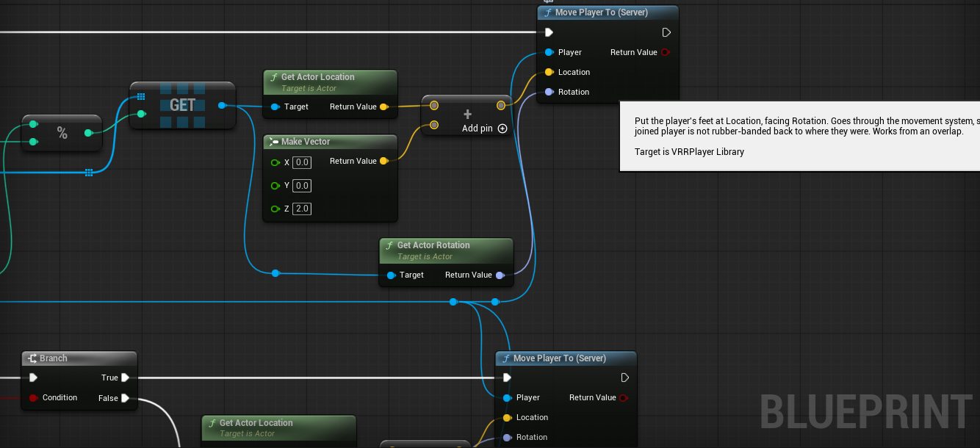The height and width of the screenshot is (448, 980).
Task: Click the Z pin on Make Vector node
Action: 275,209
